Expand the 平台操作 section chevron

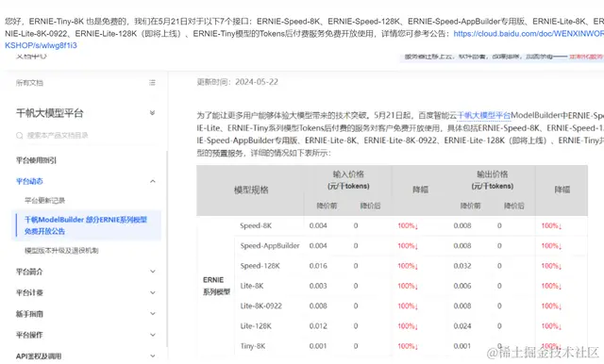(x=153, y=335)
